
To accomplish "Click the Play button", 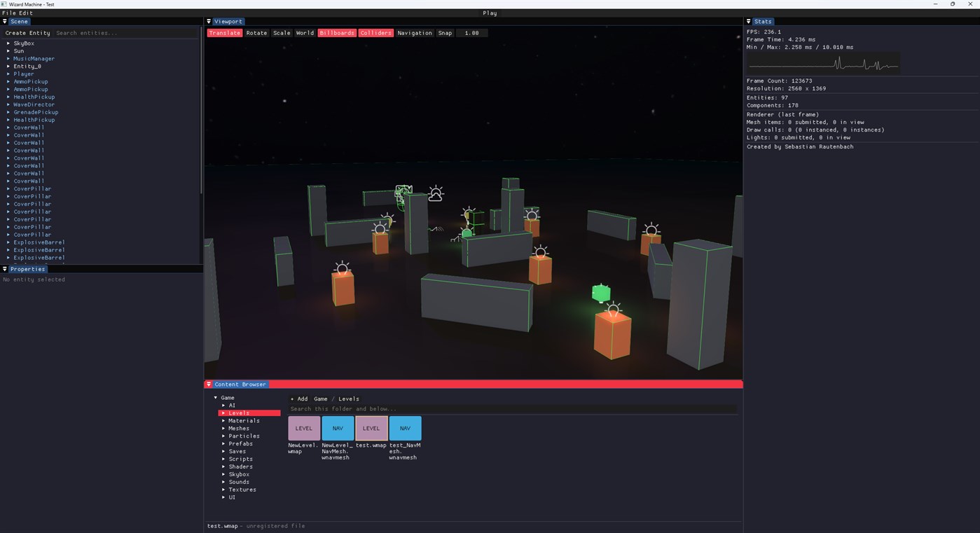I will (490, 13).
